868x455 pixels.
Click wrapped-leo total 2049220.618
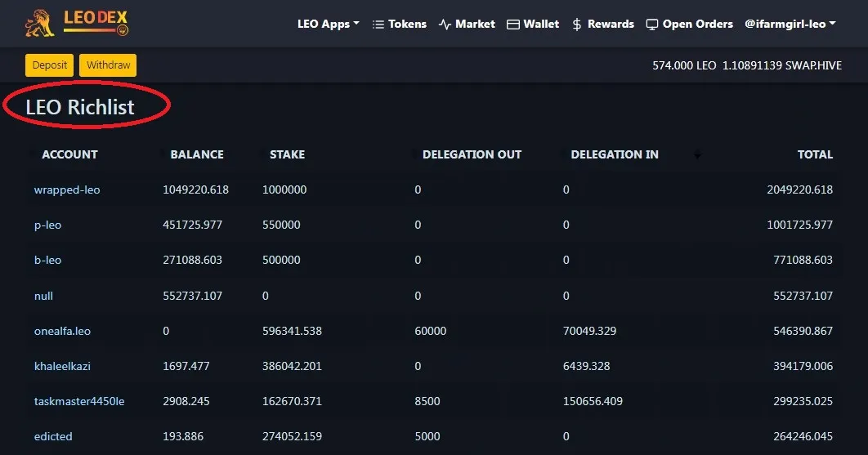(799, 190)
